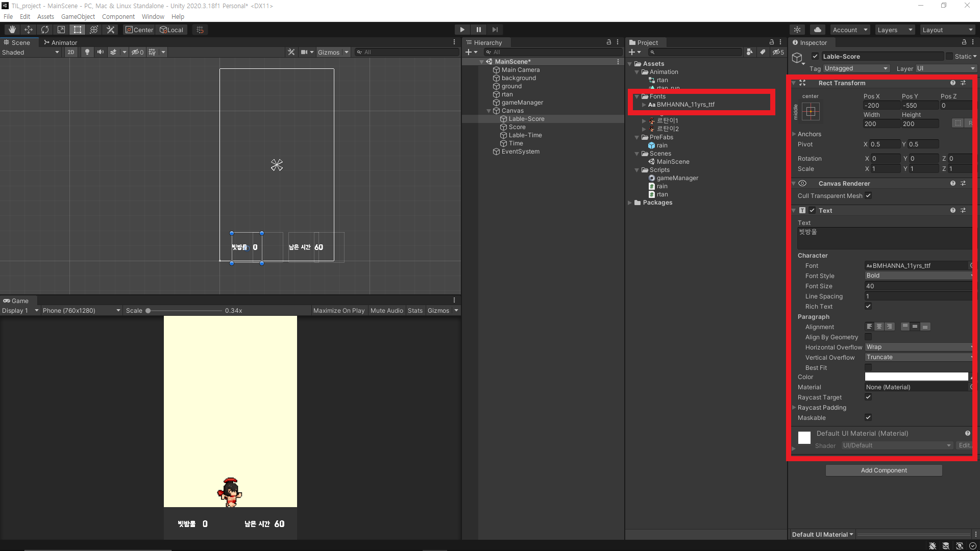This screenshot has width=980, height=551.
Task: Click the Center pivot toggle icon
Action: tap(139, 29)
